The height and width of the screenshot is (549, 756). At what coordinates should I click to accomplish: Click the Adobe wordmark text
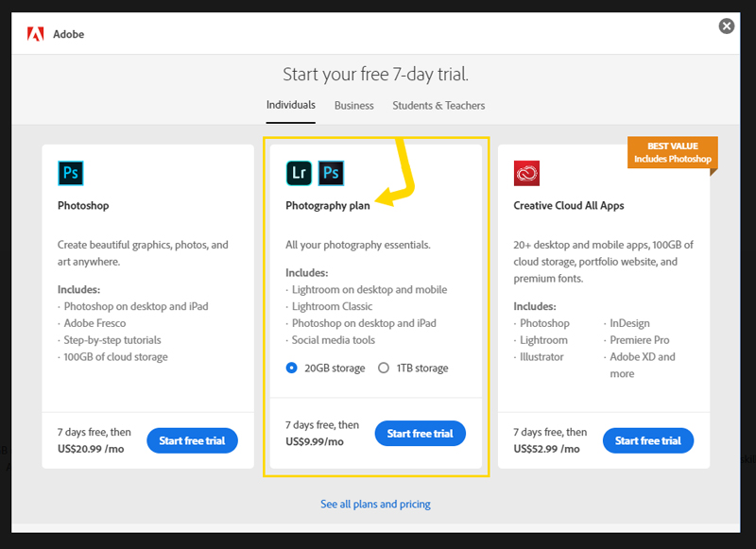(x=68, y=34)
